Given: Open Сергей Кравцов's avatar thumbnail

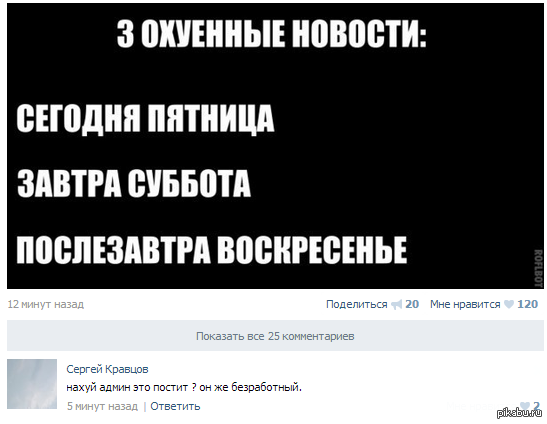Looking at the screenshot, I should point(32,384).
